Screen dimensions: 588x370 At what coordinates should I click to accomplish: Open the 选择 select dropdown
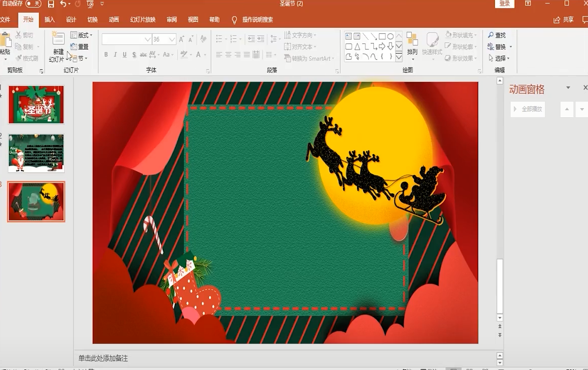point(499,58)
